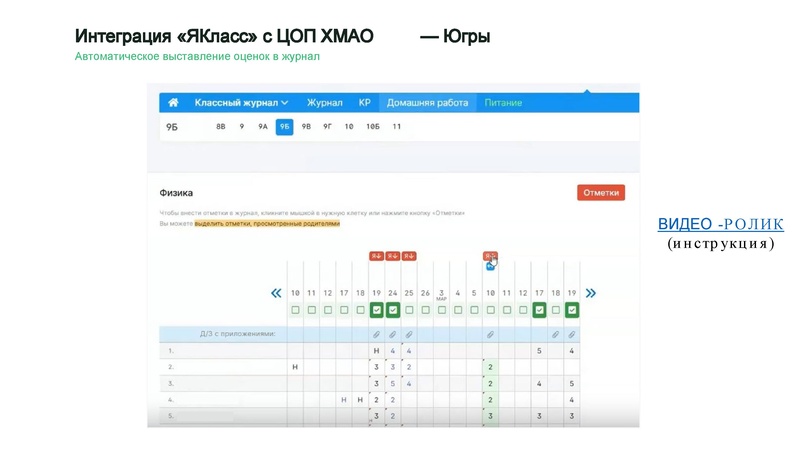Screen dimensions: 800x450
Task: Go to previous dates with left double arrow
Action: coord(276,293)
